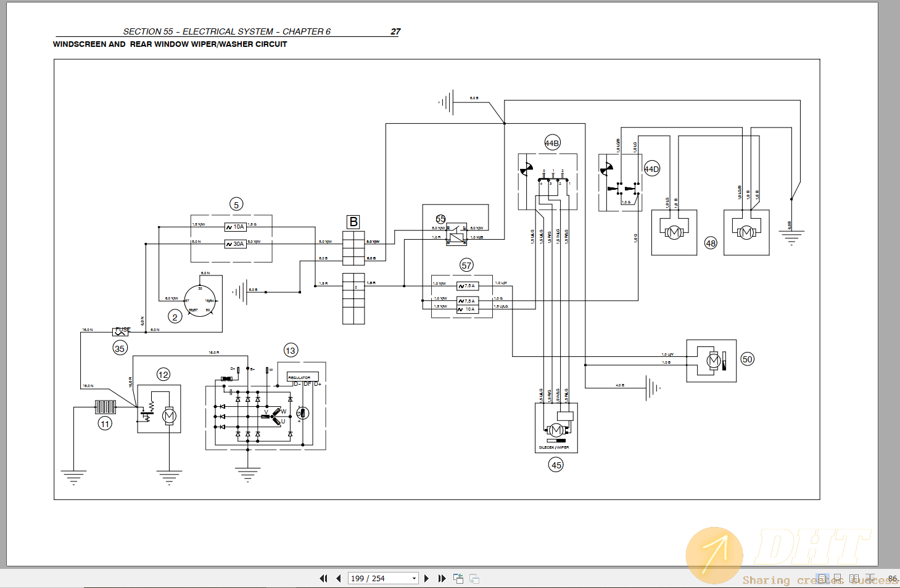Click the 30A fuse symbol in box 5
This screenshot has width=900, height=588.
click(235, 244)
